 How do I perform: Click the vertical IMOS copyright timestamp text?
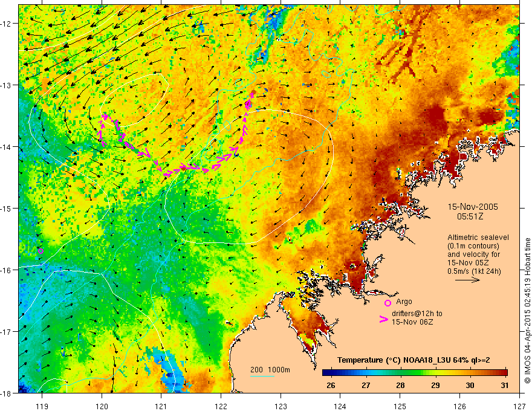coord(527,310)
